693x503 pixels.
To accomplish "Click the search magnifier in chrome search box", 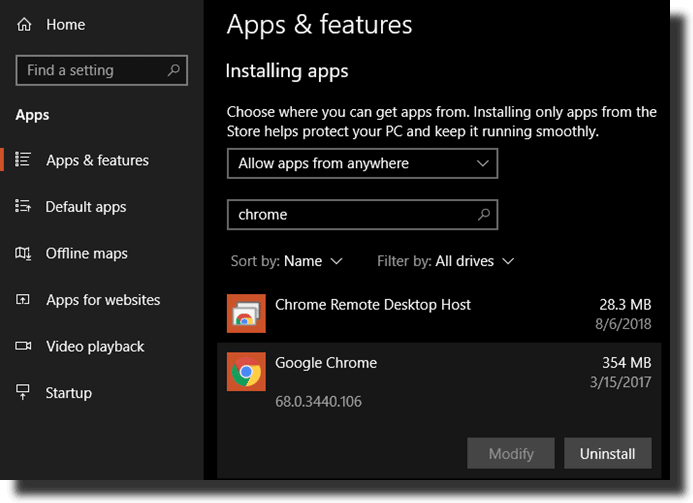I will [484, 214].
